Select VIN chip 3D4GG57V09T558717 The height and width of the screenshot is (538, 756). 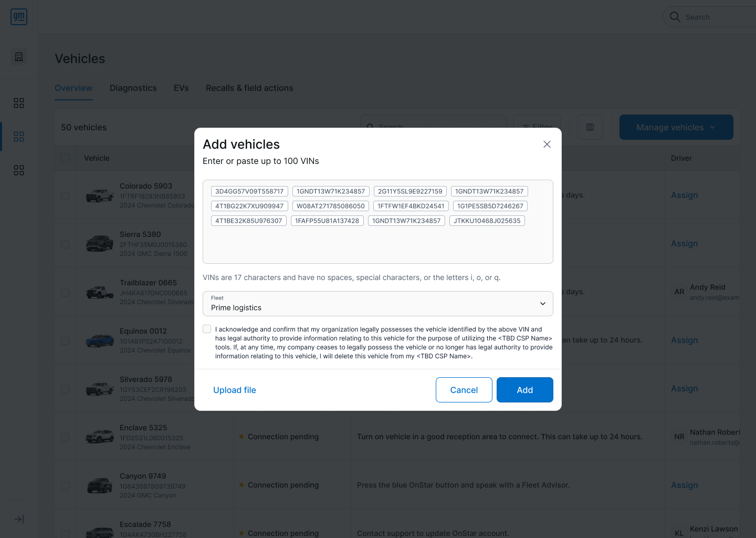pos(249,191)
